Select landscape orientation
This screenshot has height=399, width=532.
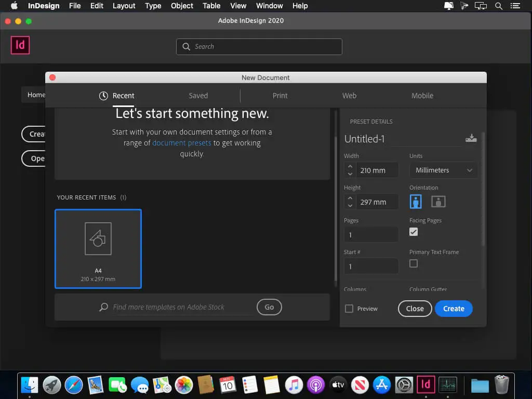[438, 201]
